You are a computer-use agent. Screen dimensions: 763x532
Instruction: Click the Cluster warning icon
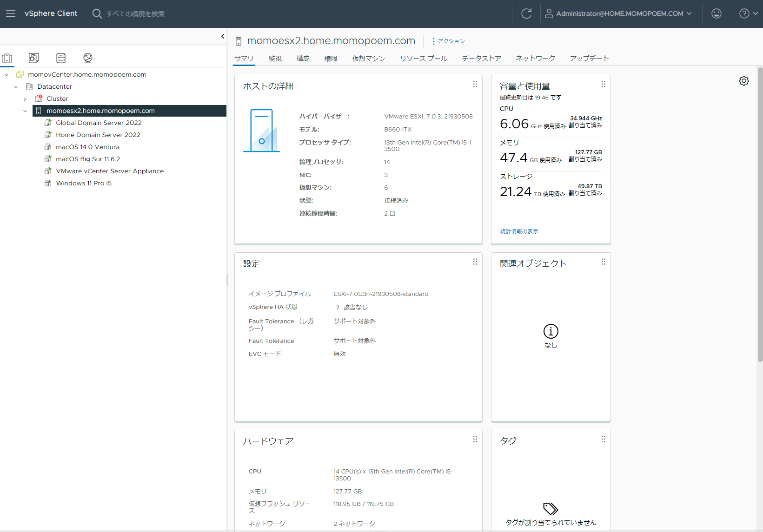click(39, 98)
